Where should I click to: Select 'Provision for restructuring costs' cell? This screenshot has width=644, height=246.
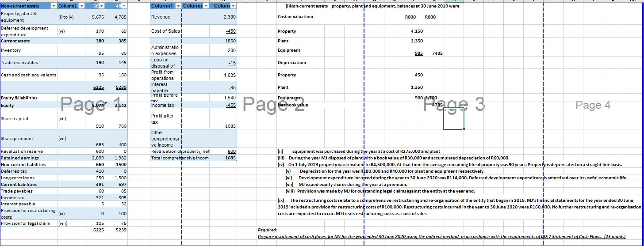click(29, 214)
